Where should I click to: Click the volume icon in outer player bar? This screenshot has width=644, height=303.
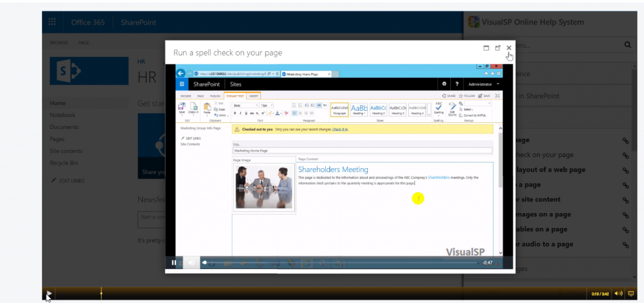(x=618, y=294)
